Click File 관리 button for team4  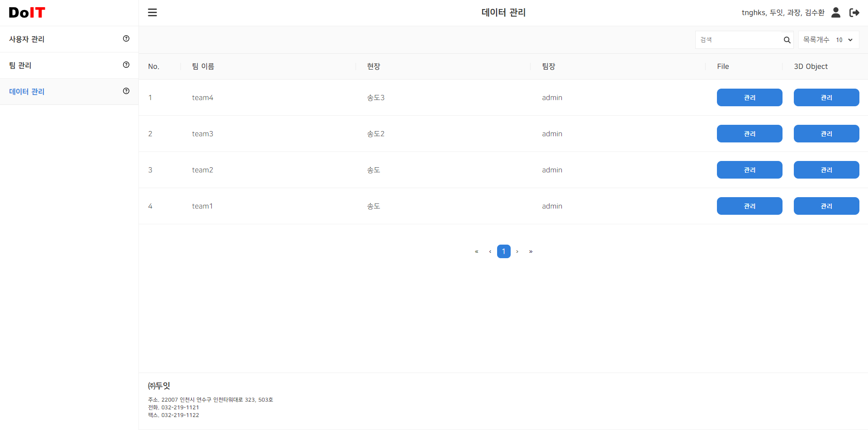(x=749, y=98)
